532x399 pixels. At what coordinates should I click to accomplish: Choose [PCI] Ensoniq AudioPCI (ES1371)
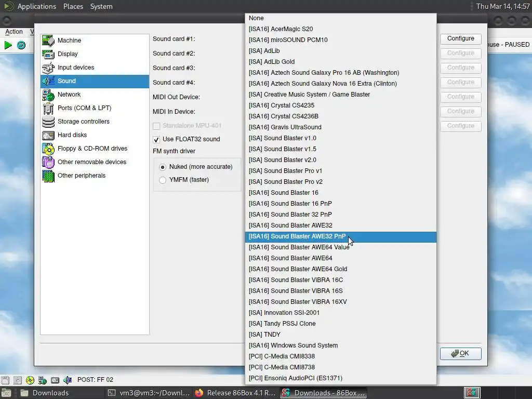341,378
